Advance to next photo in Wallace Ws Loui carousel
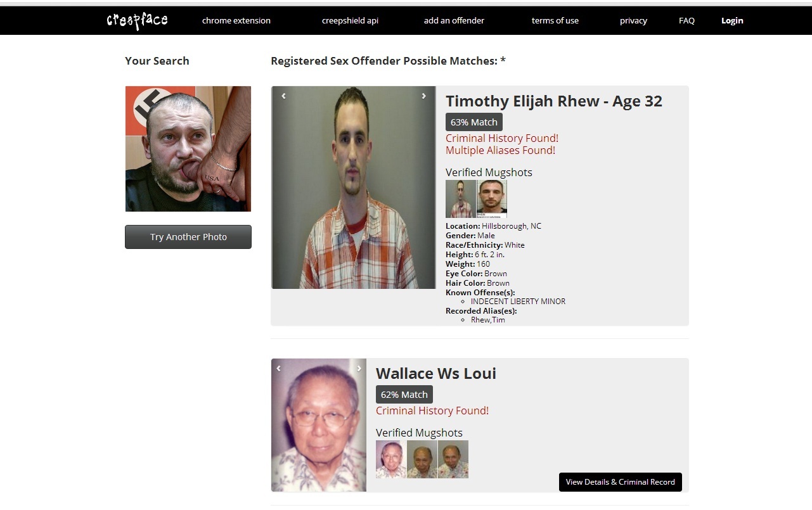This screenshot has height=510, width=812. 359,368
